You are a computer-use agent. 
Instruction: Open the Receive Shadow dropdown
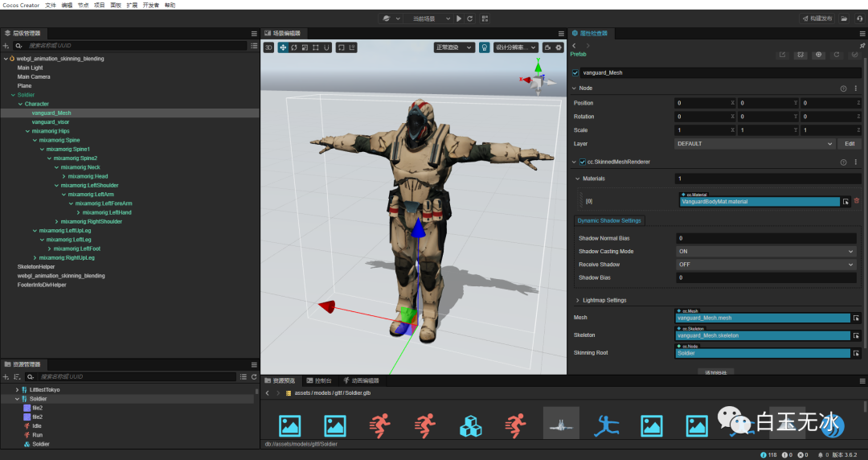click(x=765, y=265)
